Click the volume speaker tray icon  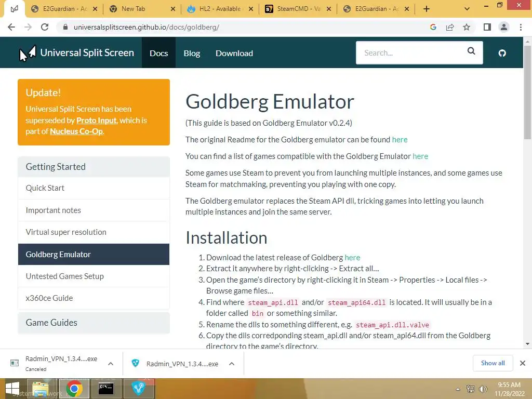(x=483, y=389)
